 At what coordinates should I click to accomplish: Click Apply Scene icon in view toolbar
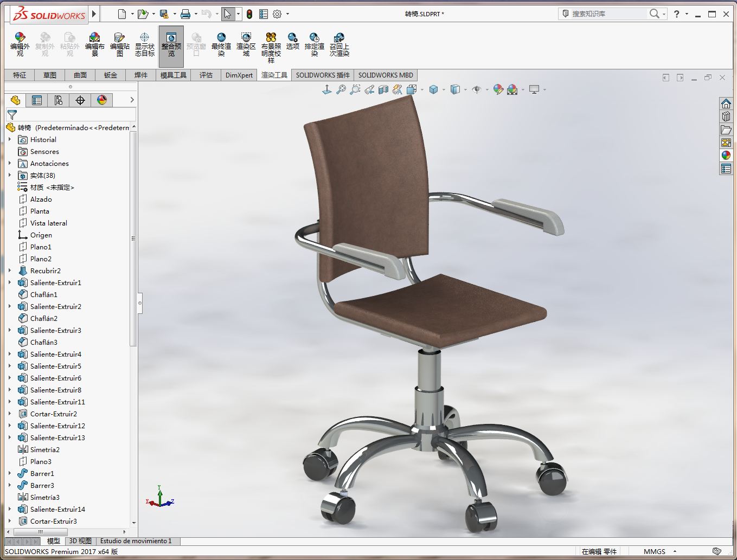(x=512, y=89)
